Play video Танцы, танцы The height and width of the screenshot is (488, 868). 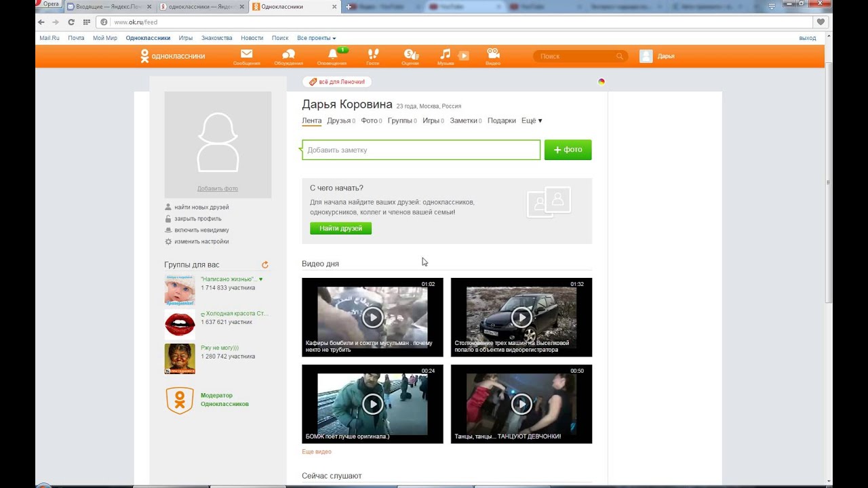521,404
